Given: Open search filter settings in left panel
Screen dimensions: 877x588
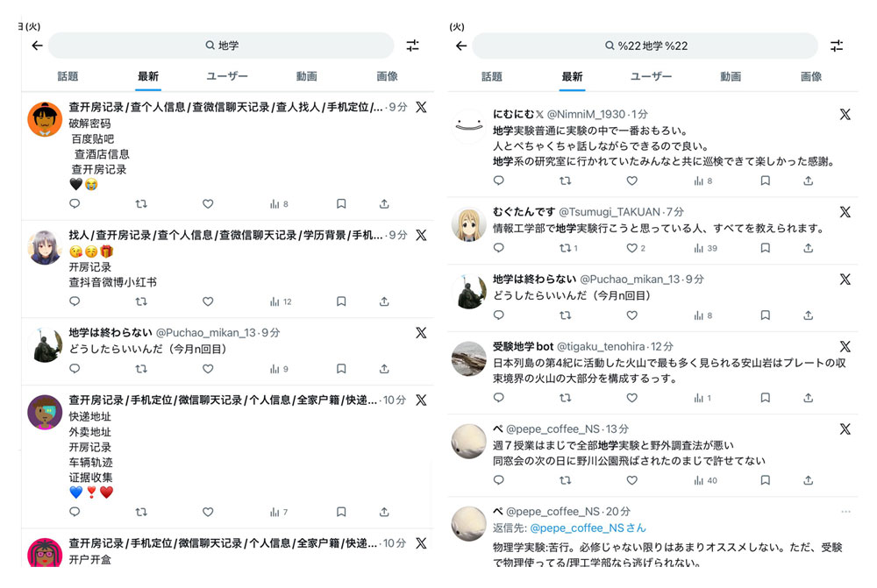Looking at the screenshot, I should (x=413, y=46).
